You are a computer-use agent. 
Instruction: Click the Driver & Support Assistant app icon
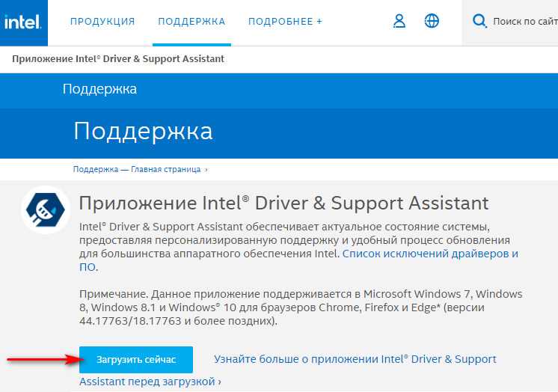(x=46, y=209)
